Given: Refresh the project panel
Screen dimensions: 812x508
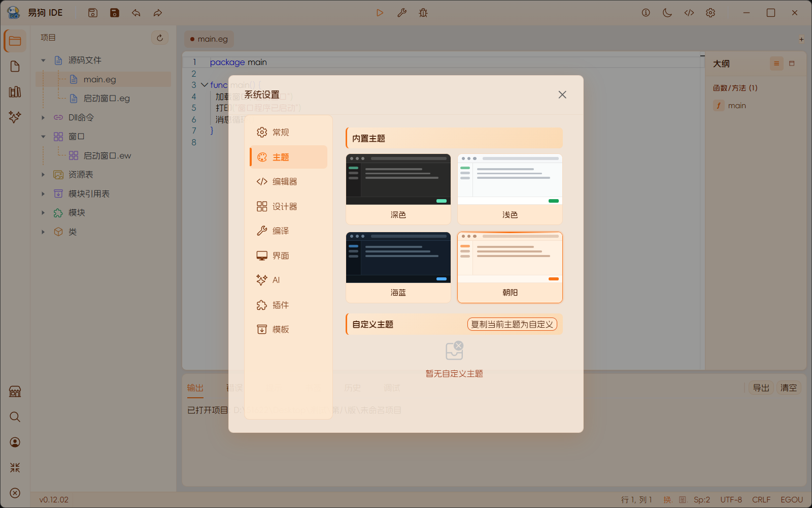Looking at the screenshot, I should 160,38.
